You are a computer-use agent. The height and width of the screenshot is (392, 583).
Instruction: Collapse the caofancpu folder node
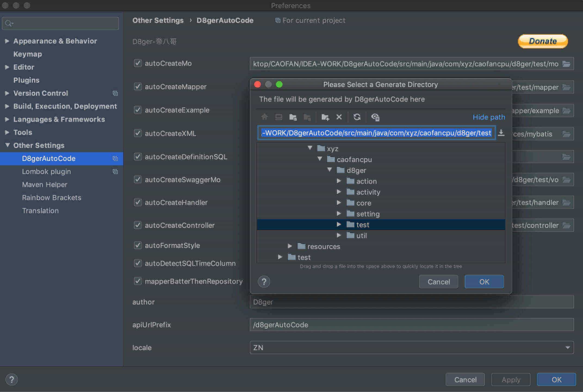tap(320, 159)
